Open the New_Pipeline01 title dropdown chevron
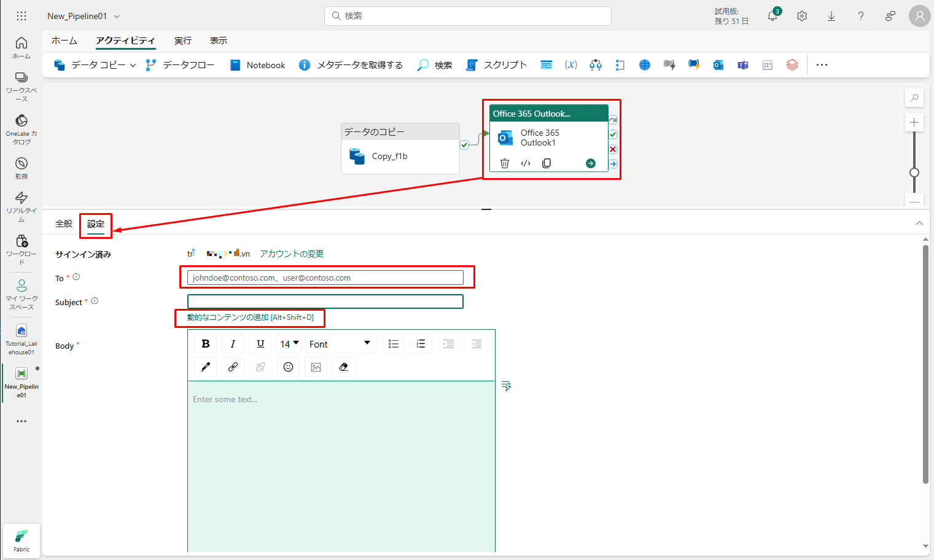This screenshot has height=560, width=934. 117,17
